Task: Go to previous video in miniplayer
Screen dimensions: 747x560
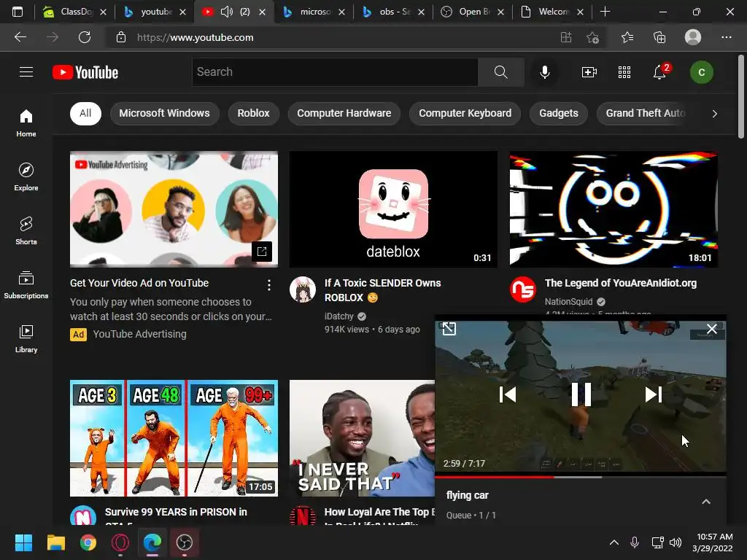Action: pos(508,394)
